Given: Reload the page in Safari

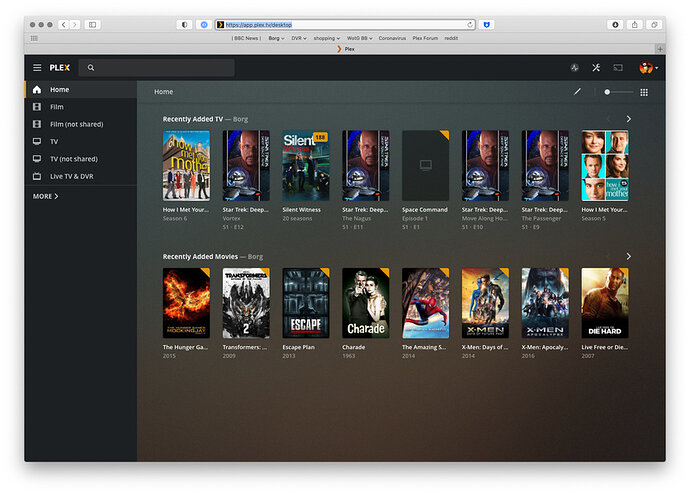Looking at the screenshot, I should (470, 25).
